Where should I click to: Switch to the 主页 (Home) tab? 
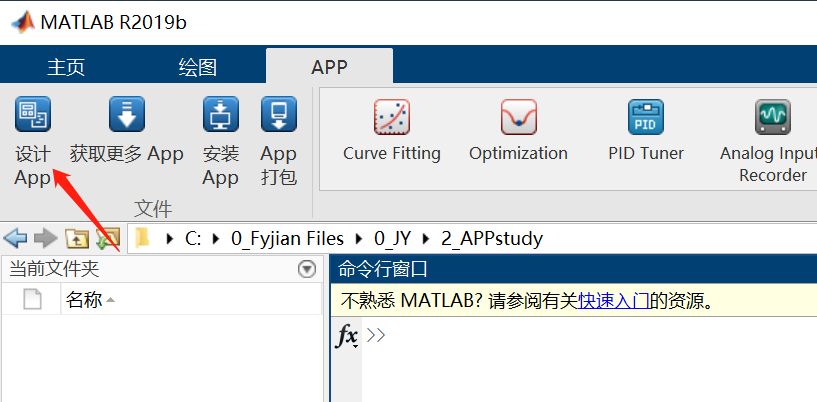pos(66,67)
